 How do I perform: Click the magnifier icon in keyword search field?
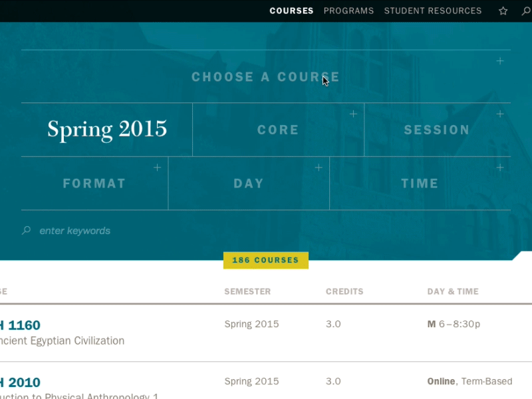[26, 230]
